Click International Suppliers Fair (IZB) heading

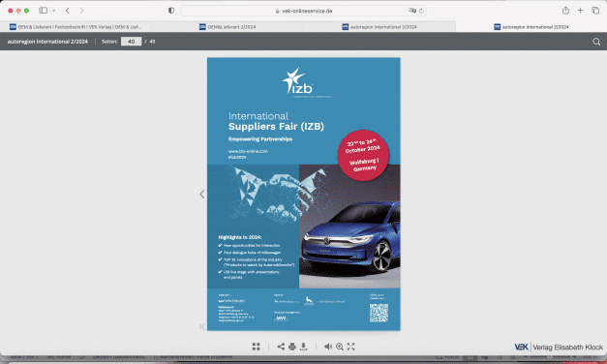276,121
